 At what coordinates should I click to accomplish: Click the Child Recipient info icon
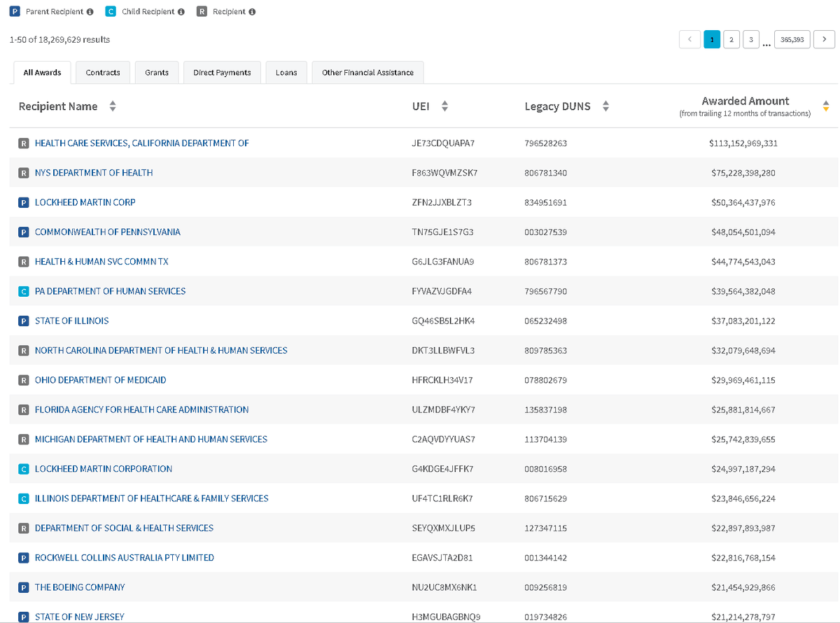(x=181, y=12)
